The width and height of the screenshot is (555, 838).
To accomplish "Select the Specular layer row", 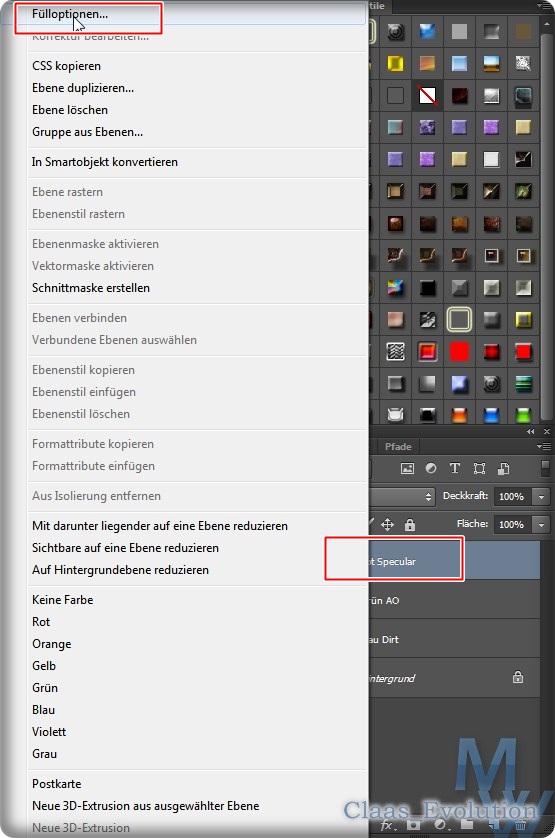I will (x=454, y=561).
